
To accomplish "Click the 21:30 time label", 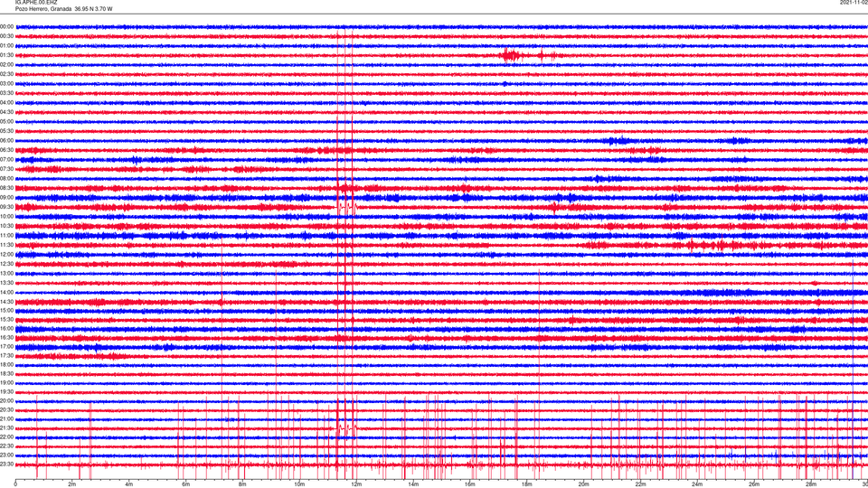I will click(7, 428).
